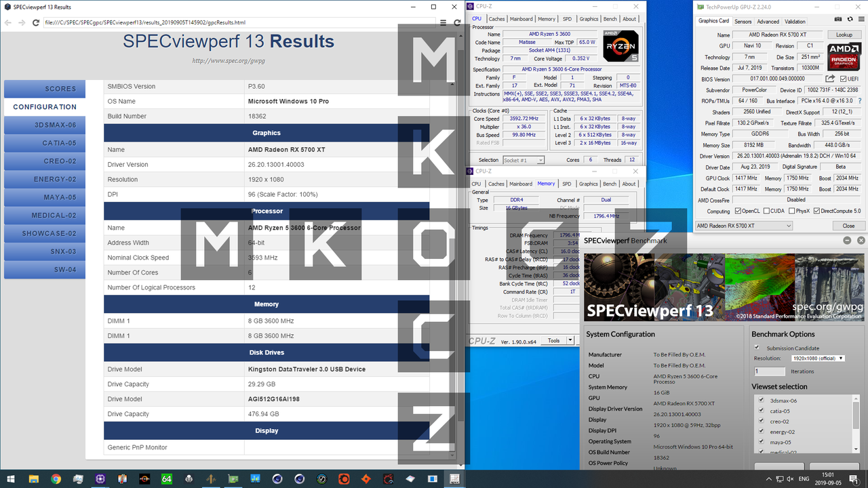Launch Chrome from taskbar
The image size is (868, 488).
pyautogui.click(x=56, y=479)
